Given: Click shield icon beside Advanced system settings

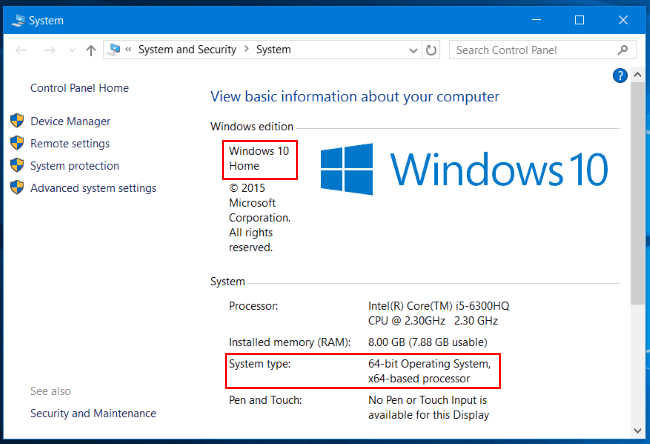Looking at the screenshot, I should pyautogui.click(x=17, y=187).
